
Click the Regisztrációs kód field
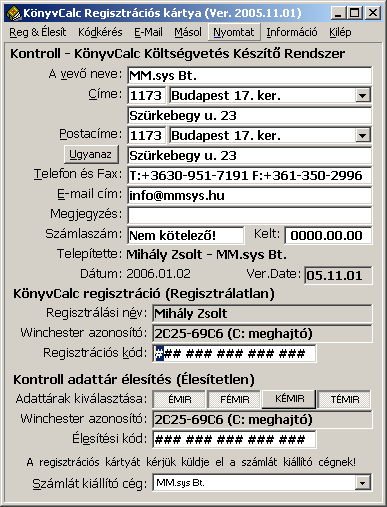point(234,353)
